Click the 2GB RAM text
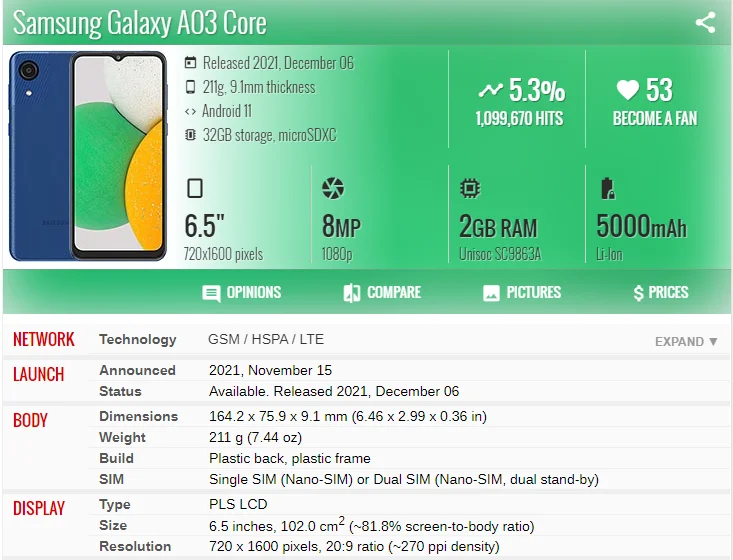Image resolution: width=733 pixels, height=560 pixels. tap(498, 227)
